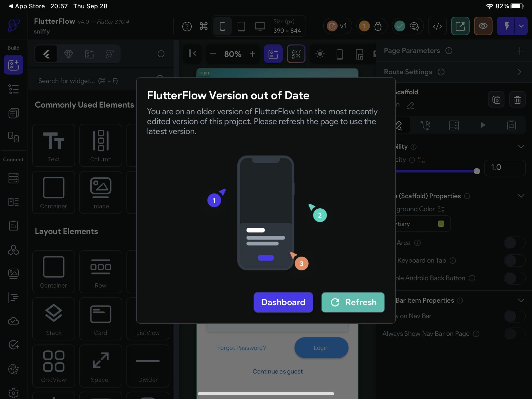
Task: Toggle Hide Keyboard on Tap switch
Action: tap(514, 260)
